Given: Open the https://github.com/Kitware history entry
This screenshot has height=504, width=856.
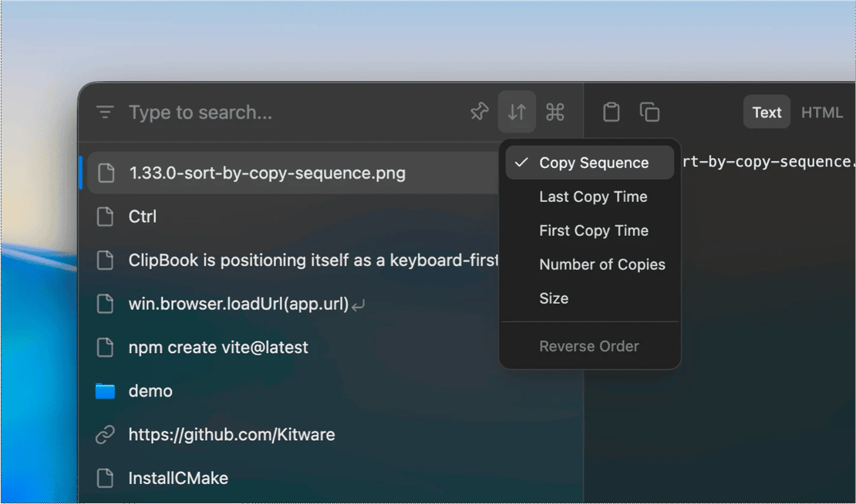Looking at the screenshot, I should [231, 434].
